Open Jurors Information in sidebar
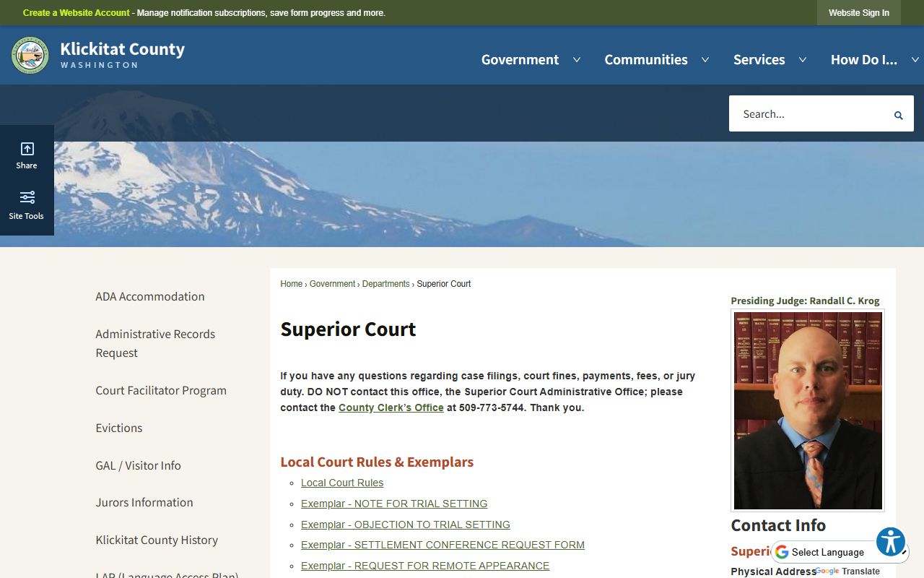Screen dimensions: 924x578 [x=144, y=502]
